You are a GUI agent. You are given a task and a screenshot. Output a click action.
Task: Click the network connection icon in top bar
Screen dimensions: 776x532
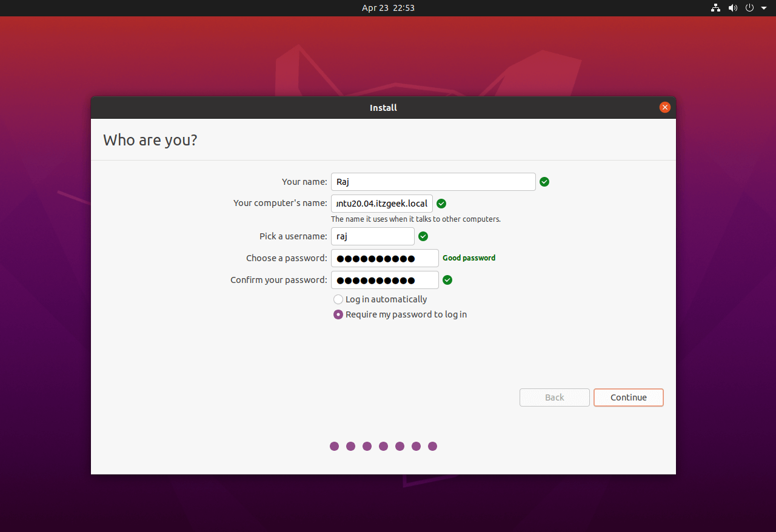pos(716,8)
